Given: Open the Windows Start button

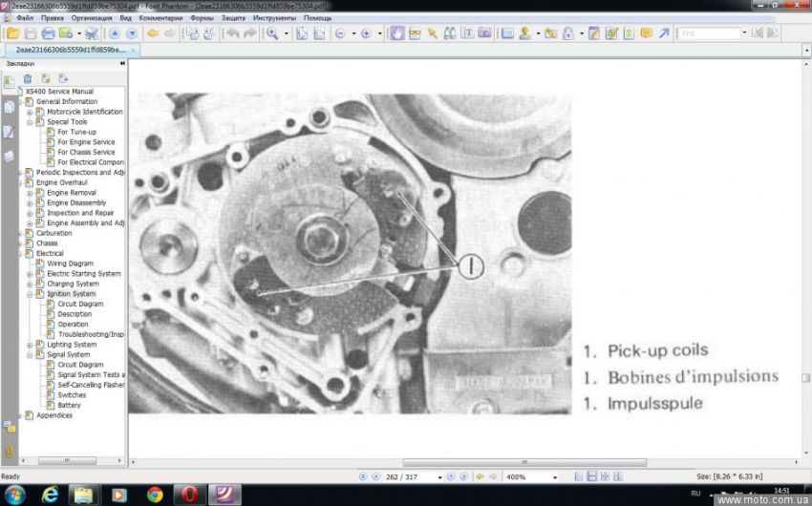Looking at the screenshot, I should [14, 495].
